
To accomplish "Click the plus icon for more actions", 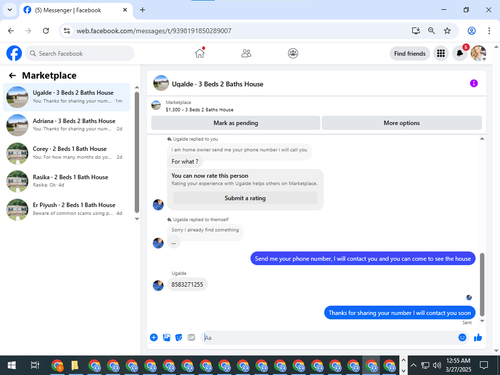I will point(154,337).
